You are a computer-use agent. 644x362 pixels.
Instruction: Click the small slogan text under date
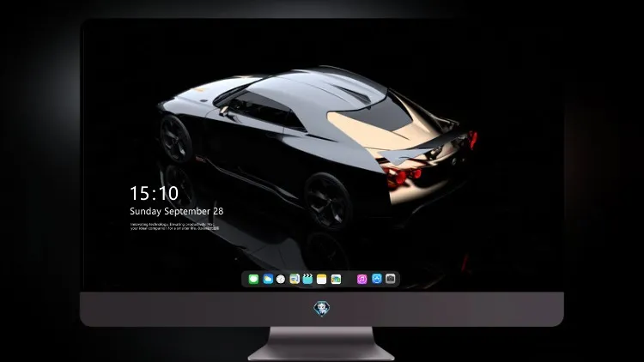174,226
